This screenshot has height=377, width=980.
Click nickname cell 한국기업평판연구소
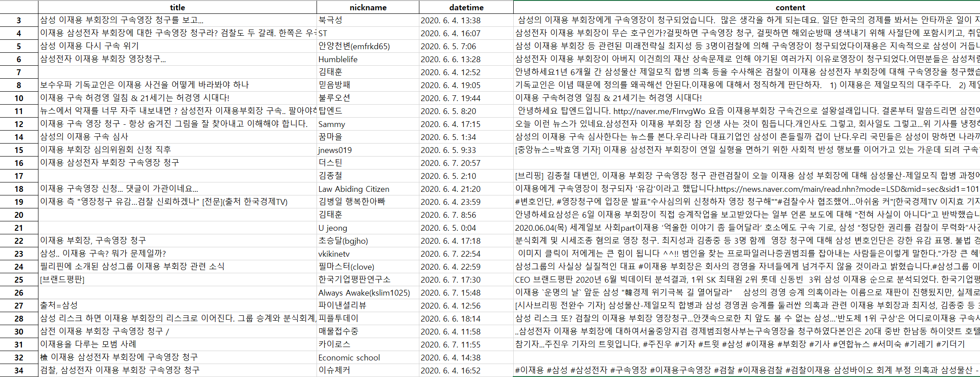coord(368,280)
